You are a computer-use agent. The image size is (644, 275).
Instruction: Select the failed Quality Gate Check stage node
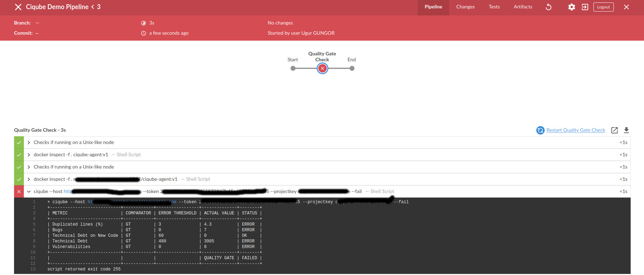(323, 68)
